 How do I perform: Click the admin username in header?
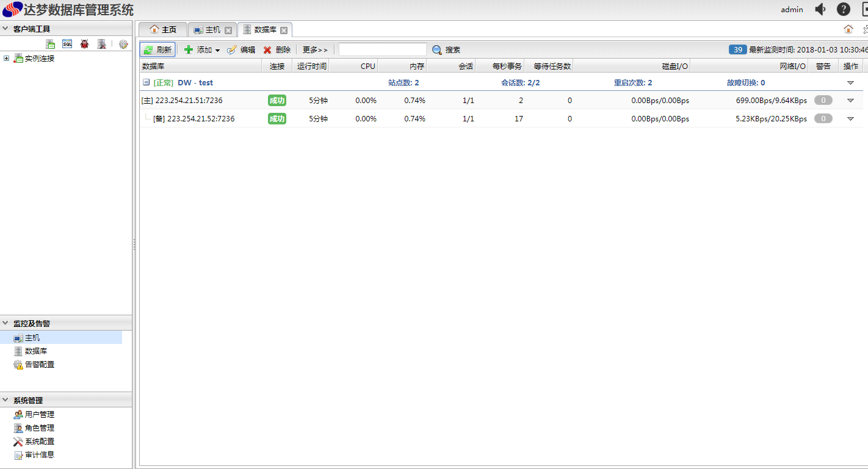click(792, 9)
